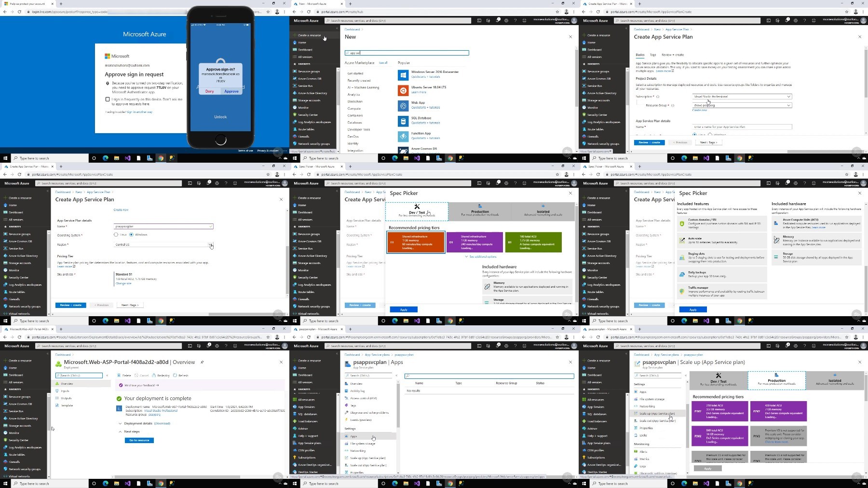
Task: Open Metrics under Monitoring
Action: (x=644, y=459)
